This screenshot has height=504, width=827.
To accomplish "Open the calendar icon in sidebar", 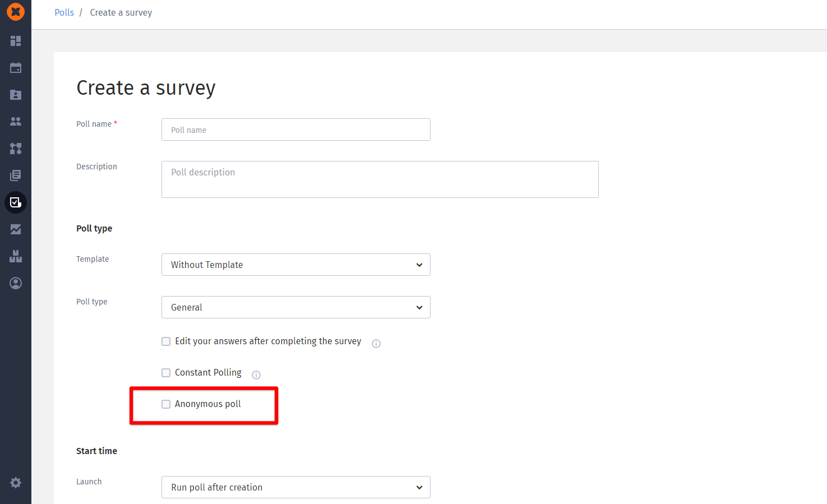I will click(x=16, y=68).
